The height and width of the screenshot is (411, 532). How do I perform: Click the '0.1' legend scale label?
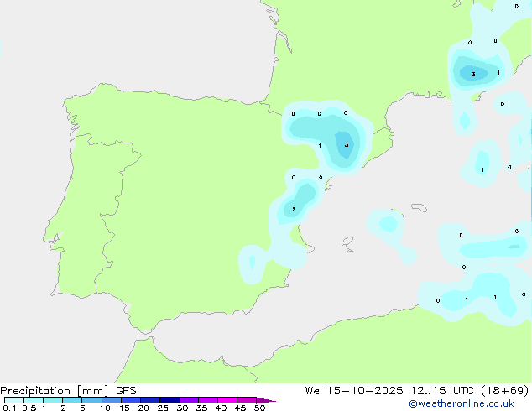tap(9, 408)
